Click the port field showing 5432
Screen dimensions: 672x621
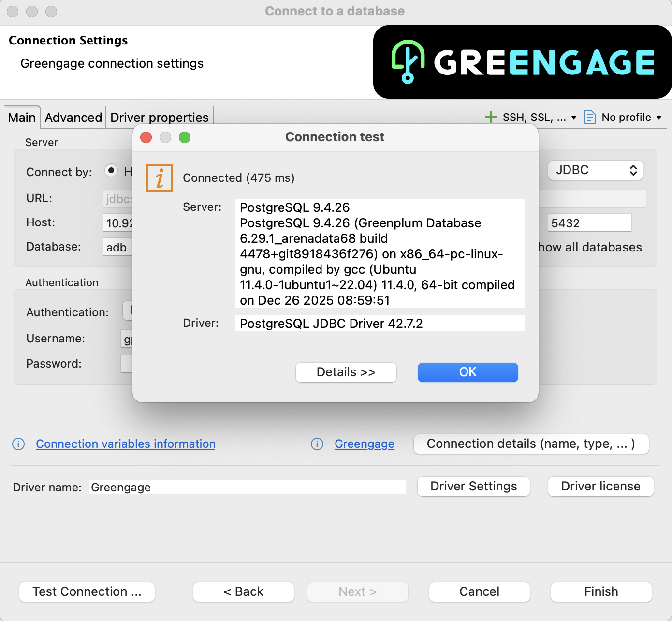[589, 223]
